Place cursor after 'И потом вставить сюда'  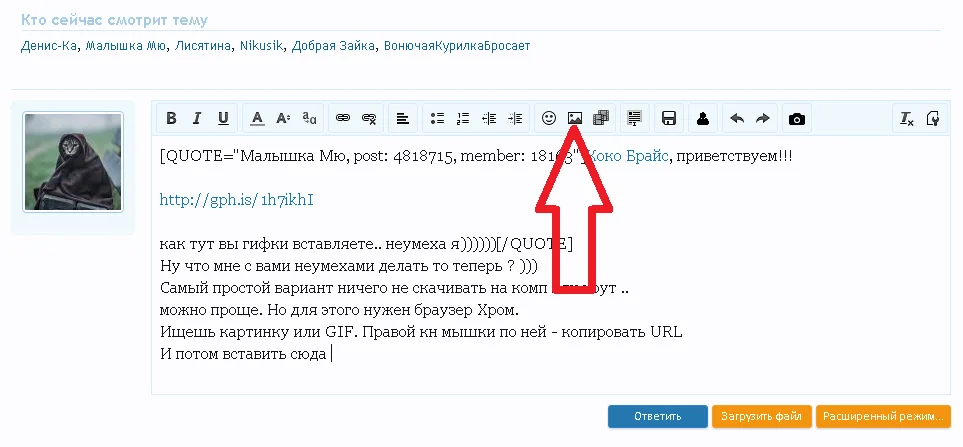[x=330, y=354]
